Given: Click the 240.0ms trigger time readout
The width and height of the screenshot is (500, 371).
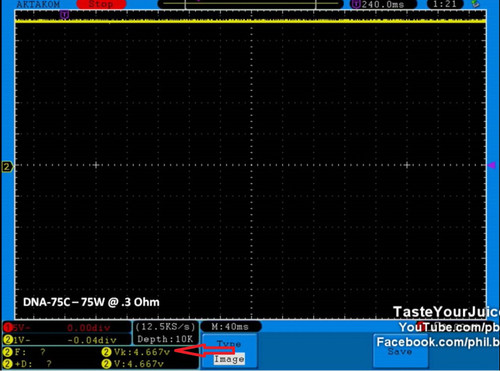Looking at the screenshot, I should [x=383, y=4].
